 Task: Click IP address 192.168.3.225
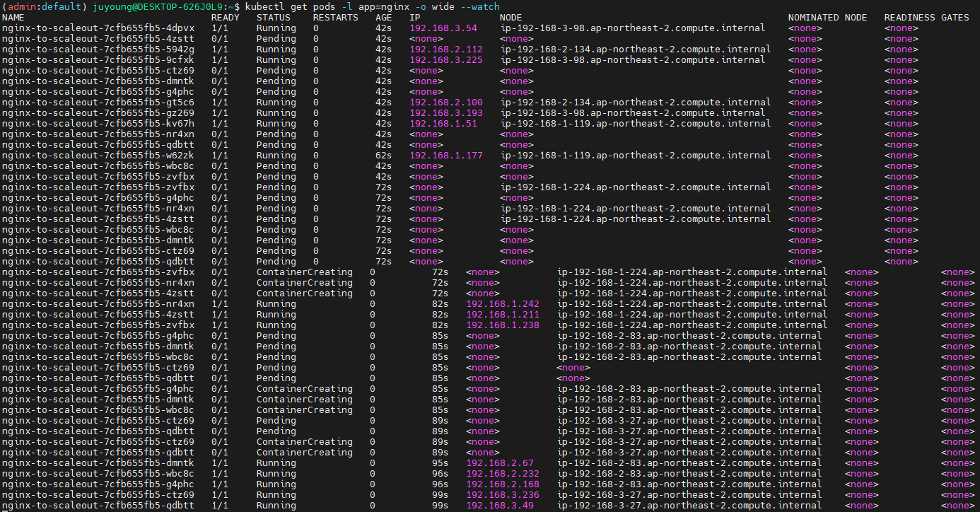pos(446,60)
